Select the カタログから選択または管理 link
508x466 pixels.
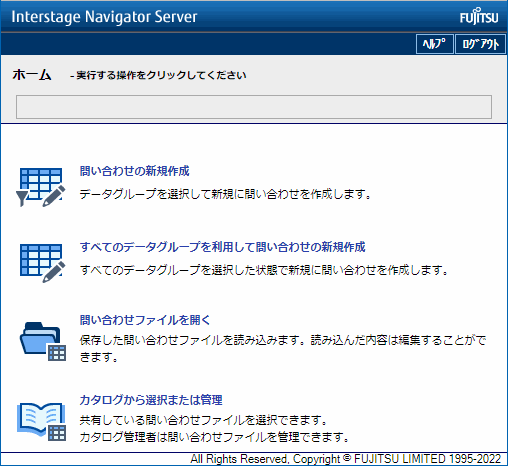(x=151, y=400)
